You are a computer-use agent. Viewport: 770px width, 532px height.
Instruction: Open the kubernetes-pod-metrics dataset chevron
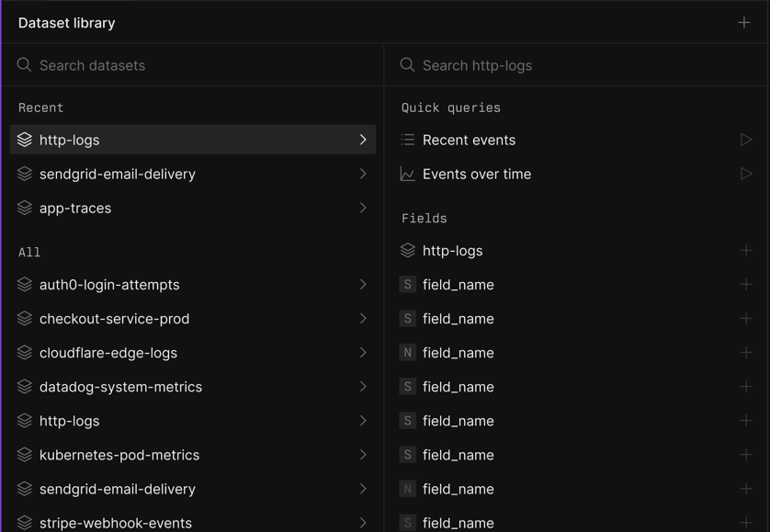click(x=362, y=454)
